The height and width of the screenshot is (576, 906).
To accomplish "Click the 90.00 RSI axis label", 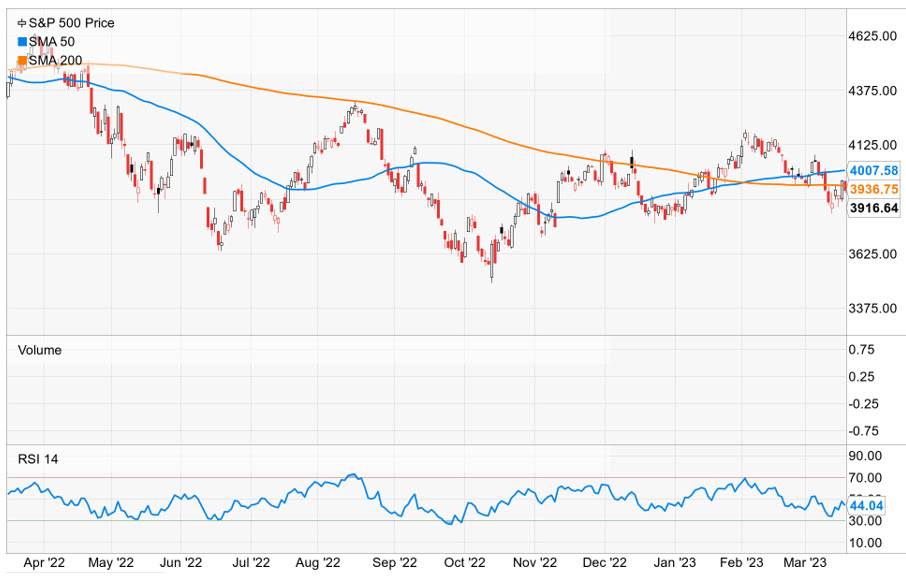I will 865,456.
